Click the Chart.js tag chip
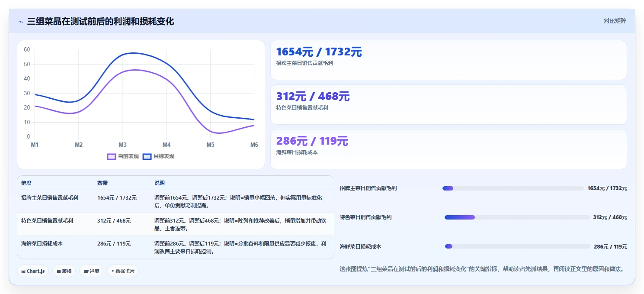This screenshot has height=294, width=644. [33, 271]
